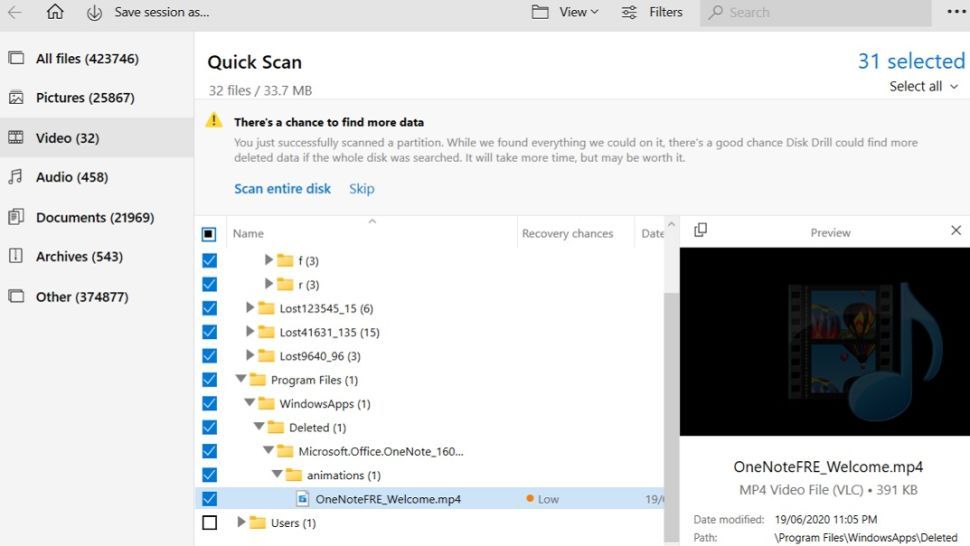Open the Filters sliders icon

coord(629,12)
